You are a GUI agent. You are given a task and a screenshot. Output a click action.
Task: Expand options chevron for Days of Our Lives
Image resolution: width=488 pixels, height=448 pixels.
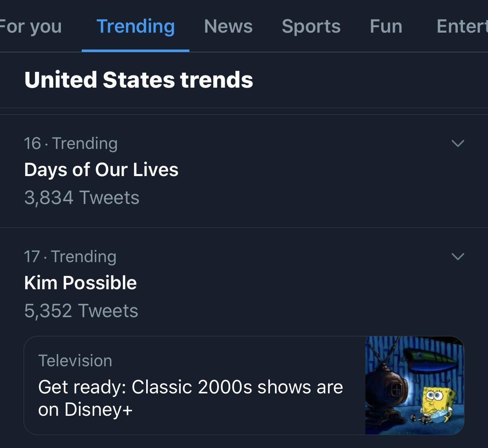pyautogui.click(x=458, y=143)
